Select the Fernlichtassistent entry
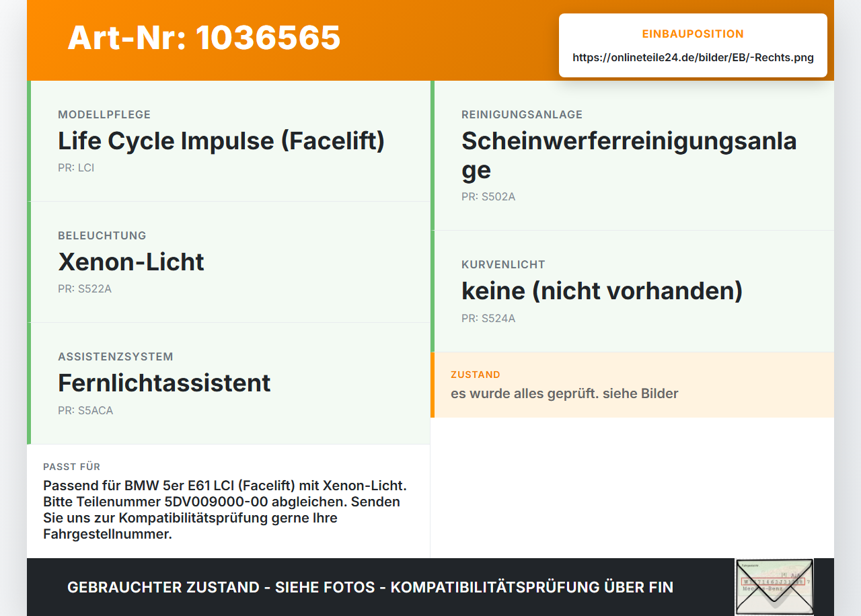Viewport: 861px width, 616px height. pyautogui.click(x=164, y=383)
